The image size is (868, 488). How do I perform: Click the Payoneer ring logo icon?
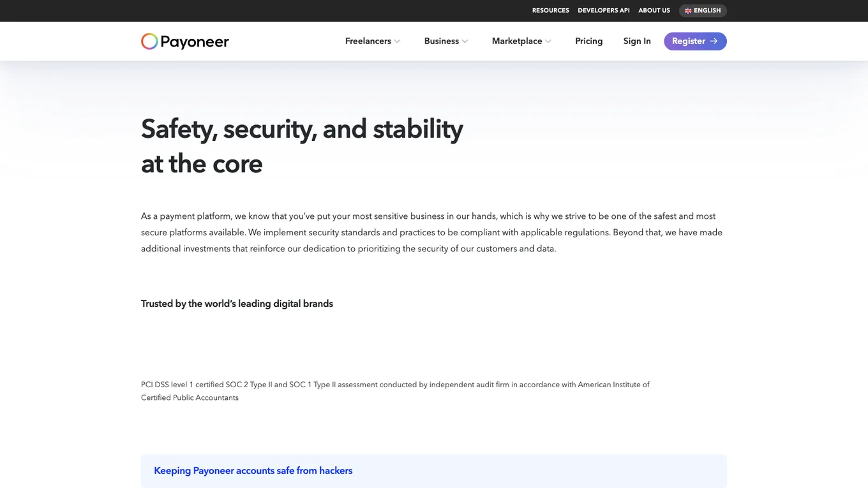pyautogui.click(x=149, y=41)
